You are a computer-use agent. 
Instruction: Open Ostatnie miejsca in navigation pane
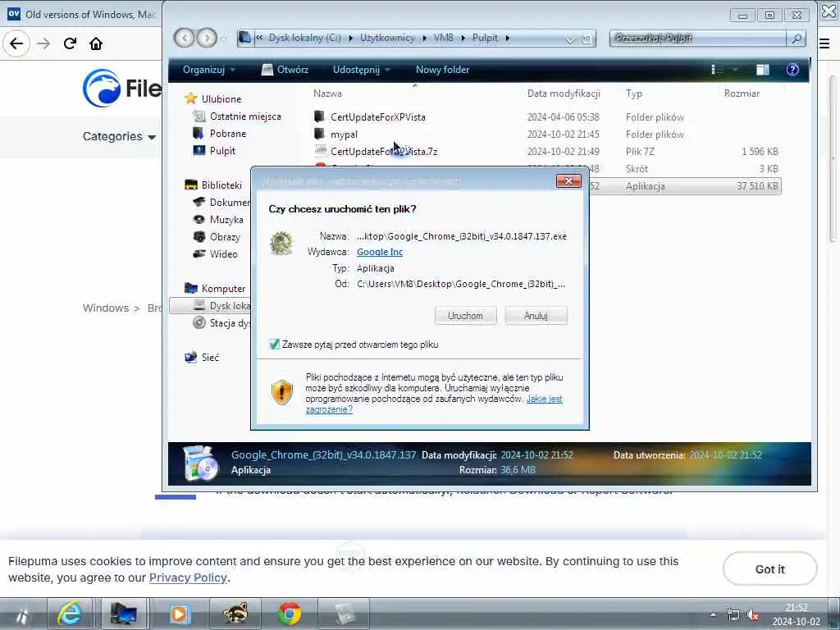coord(245,116)
